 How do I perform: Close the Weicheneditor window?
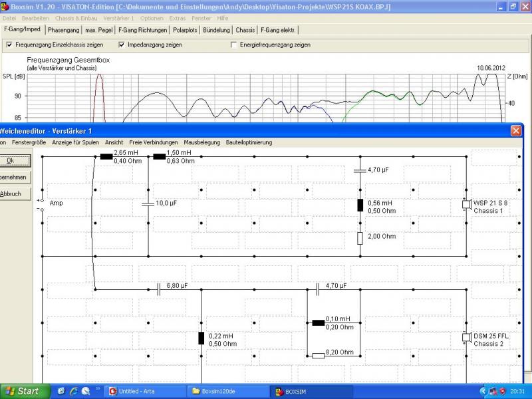[x=516, y=130]
